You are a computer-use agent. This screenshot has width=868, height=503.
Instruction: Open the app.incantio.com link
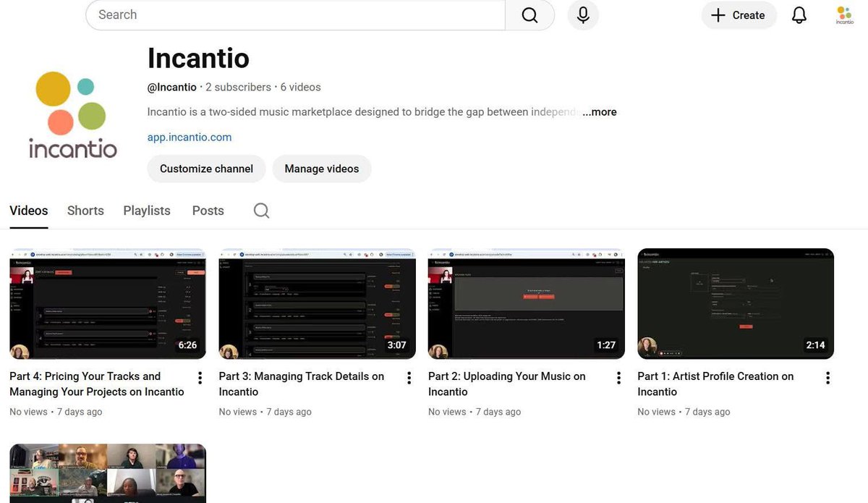(x=190, y=137)
